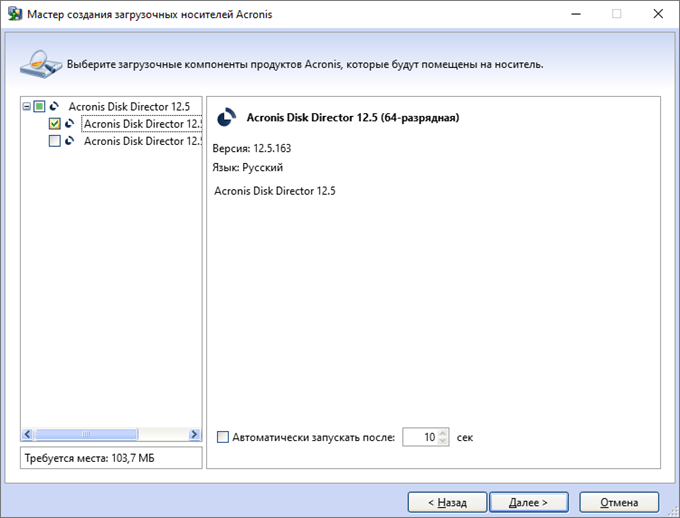The height and width of the screenshot is (518, 680).
Task: Click the wizard app icon in title bar
Action: click(15, 14)
